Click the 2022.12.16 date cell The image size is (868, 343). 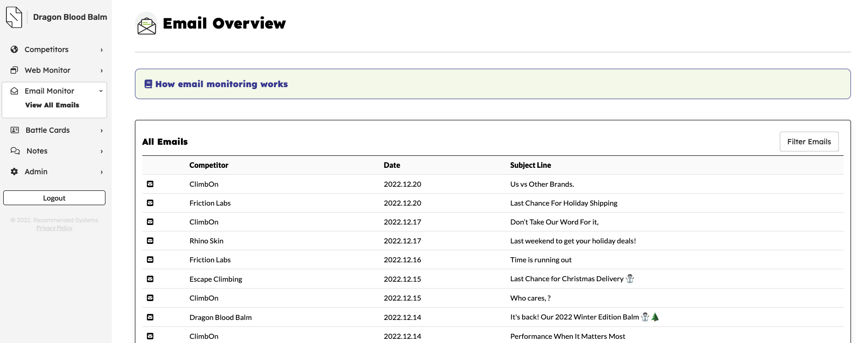[402, 260]
